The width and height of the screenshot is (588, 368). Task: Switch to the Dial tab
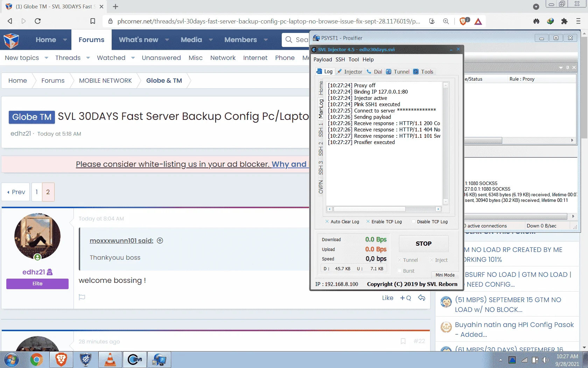374,71
